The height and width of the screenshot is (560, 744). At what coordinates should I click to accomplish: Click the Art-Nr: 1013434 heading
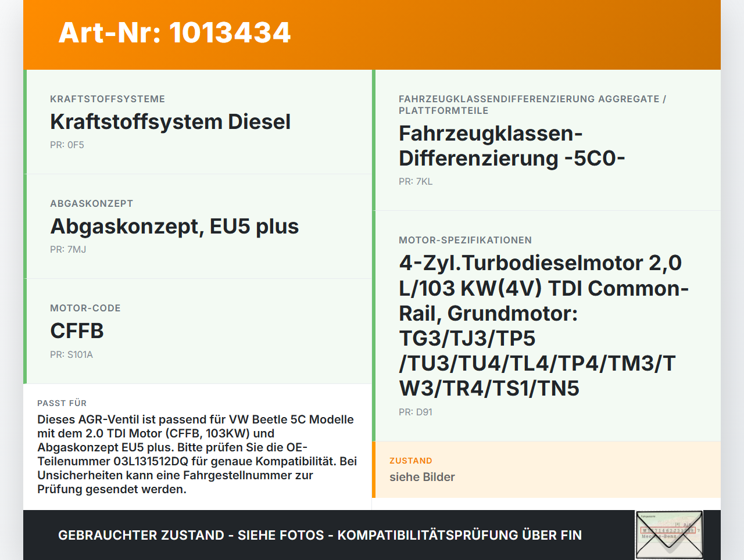click(174, 33)
